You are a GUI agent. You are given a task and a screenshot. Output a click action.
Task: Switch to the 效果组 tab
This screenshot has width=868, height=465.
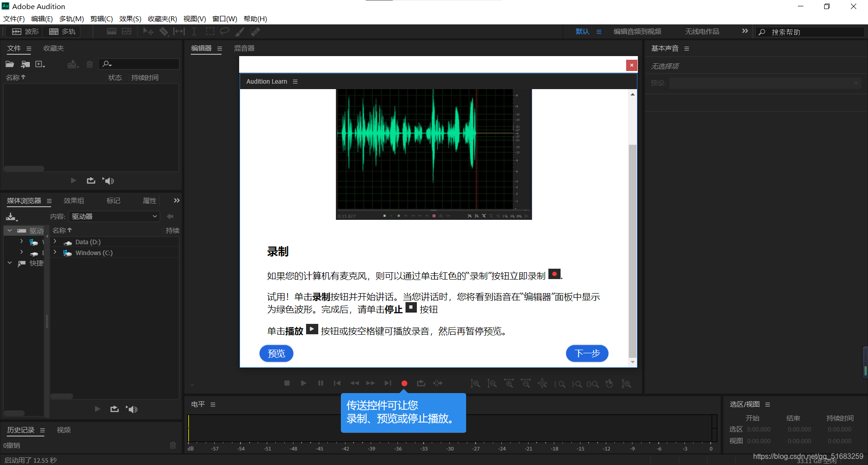tap(74, 201)
